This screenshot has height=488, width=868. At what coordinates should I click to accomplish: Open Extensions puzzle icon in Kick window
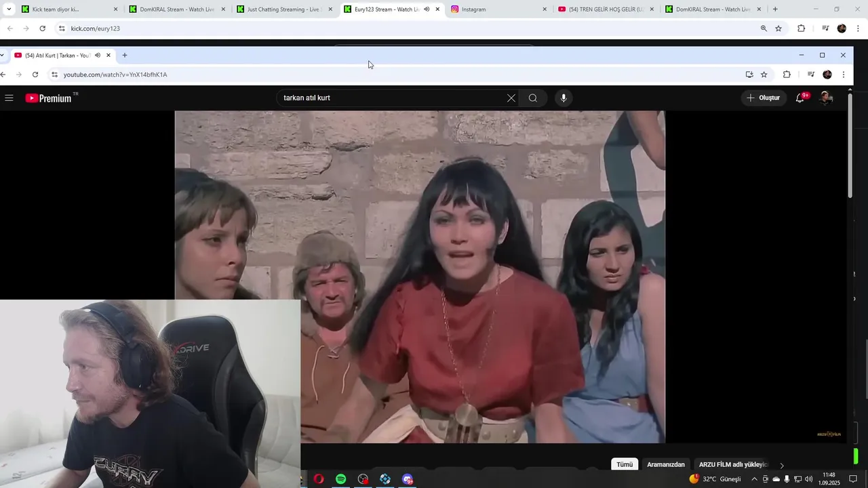801,28
